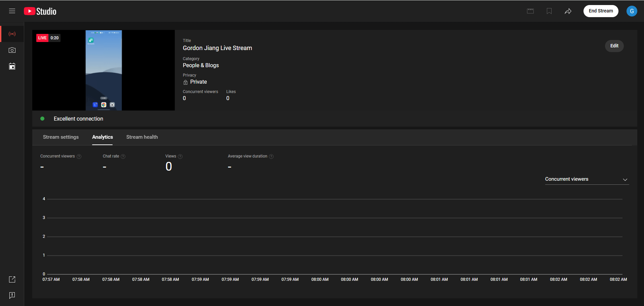Viewport: 644px width, 306px height.
Task: Click the green connection status dot
Action: coord(42,119)
